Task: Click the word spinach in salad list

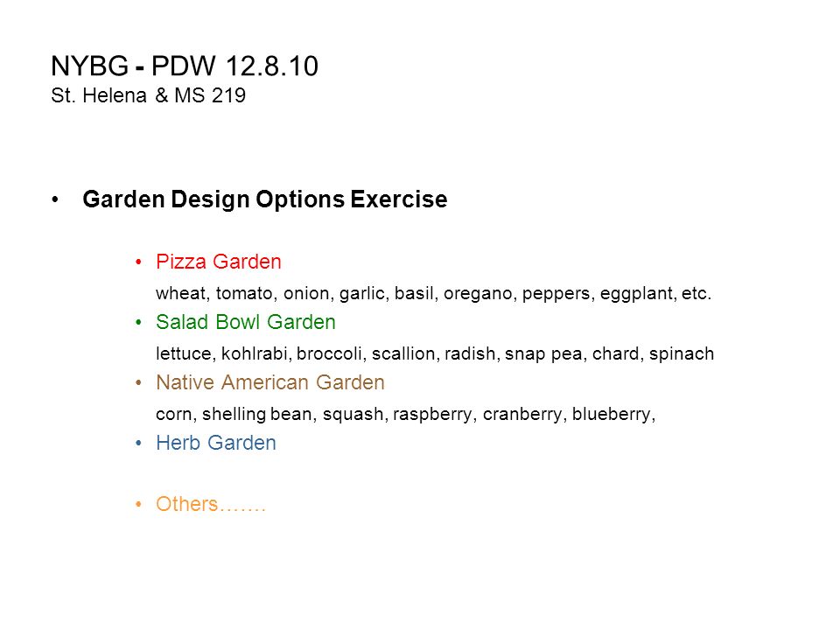Action: [682, 354]
